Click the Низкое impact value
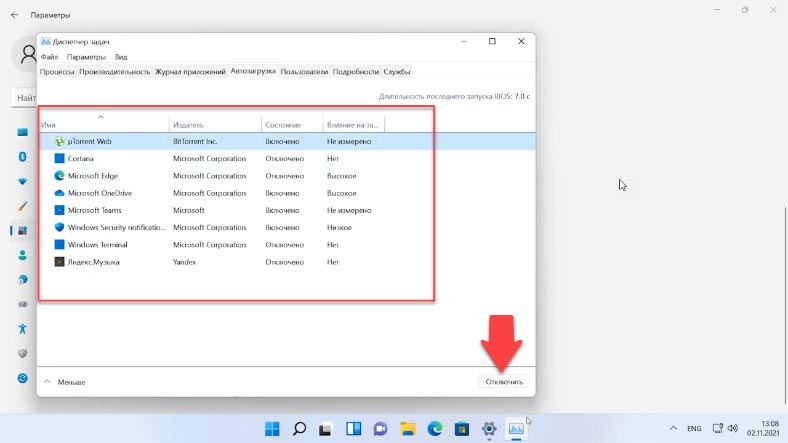Image resolution: width=788 pixels, height=443 pixels. [x=339, y=228]
